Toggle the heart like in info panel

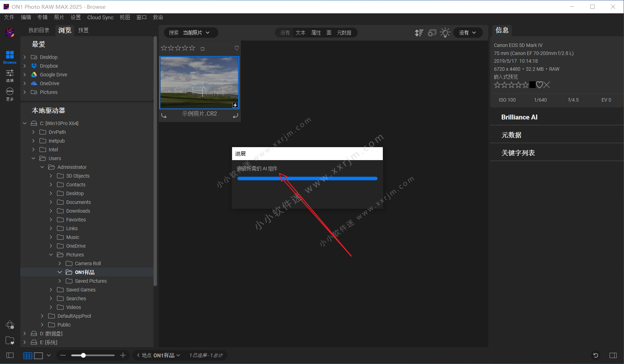540,85
